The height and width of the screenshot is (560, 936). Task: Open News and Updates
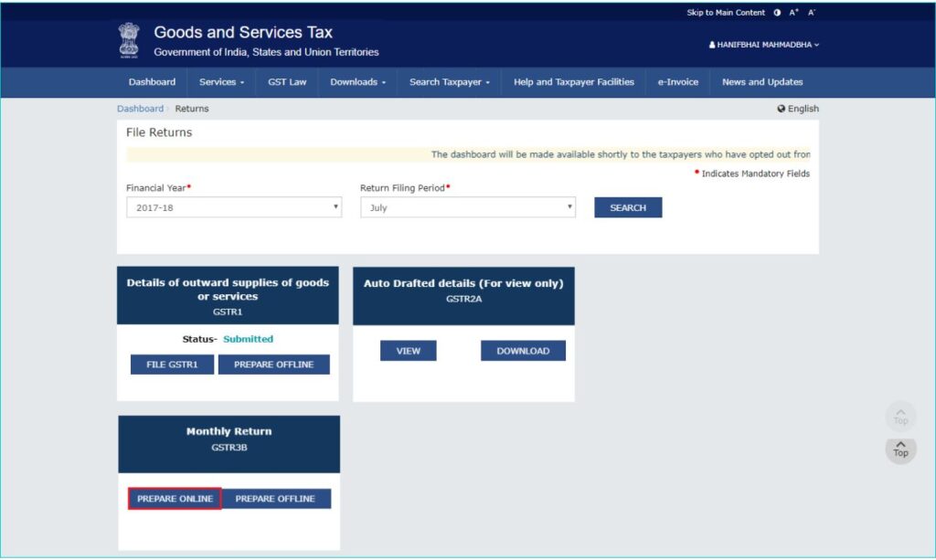pos(762,82)
